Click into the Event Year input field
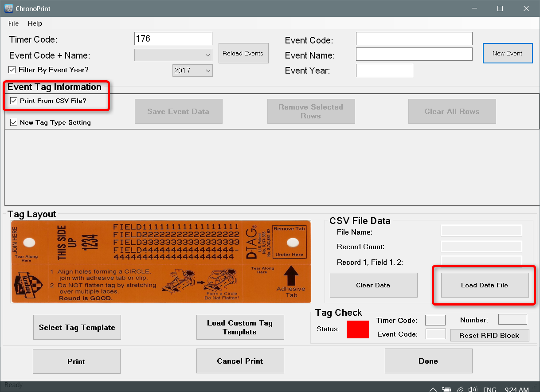The width and height of the screenshot is (540, 392). tap(384, 71)
